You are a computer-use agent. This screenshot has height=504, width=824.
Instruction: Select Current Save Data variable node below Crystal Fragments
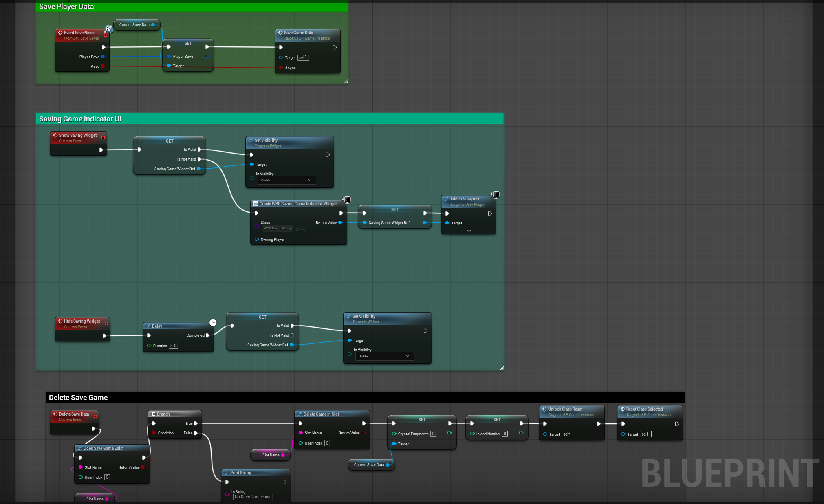tap(371, 465)
